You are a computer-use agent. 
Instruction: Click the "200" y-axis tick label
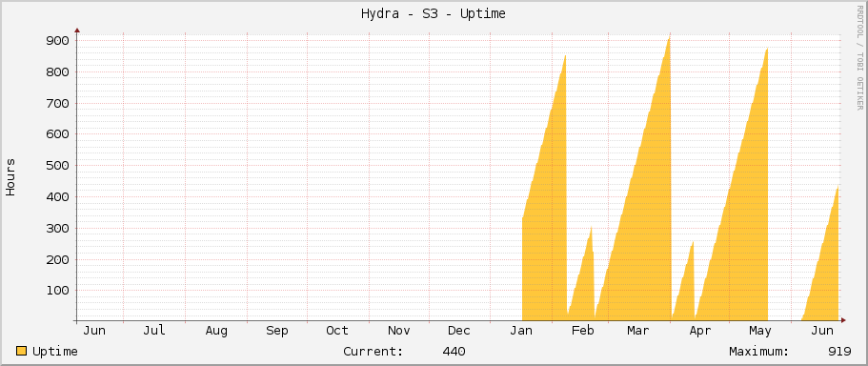57,259
